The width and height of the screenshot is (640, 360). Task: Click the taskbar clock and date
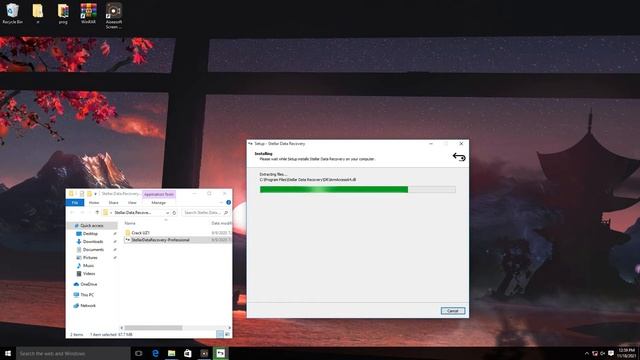pos(627,353)
